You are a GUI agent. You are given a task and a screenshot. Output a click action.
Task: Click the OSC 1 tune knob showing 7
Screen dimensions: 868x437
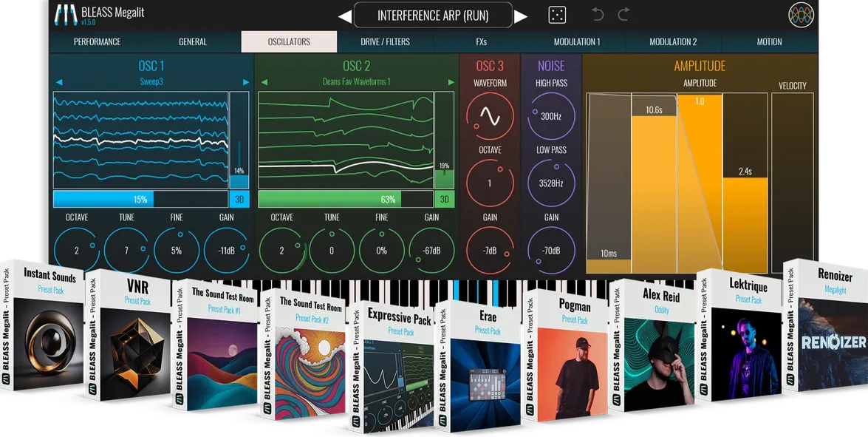pyautogui.click(x=126, y=251)
